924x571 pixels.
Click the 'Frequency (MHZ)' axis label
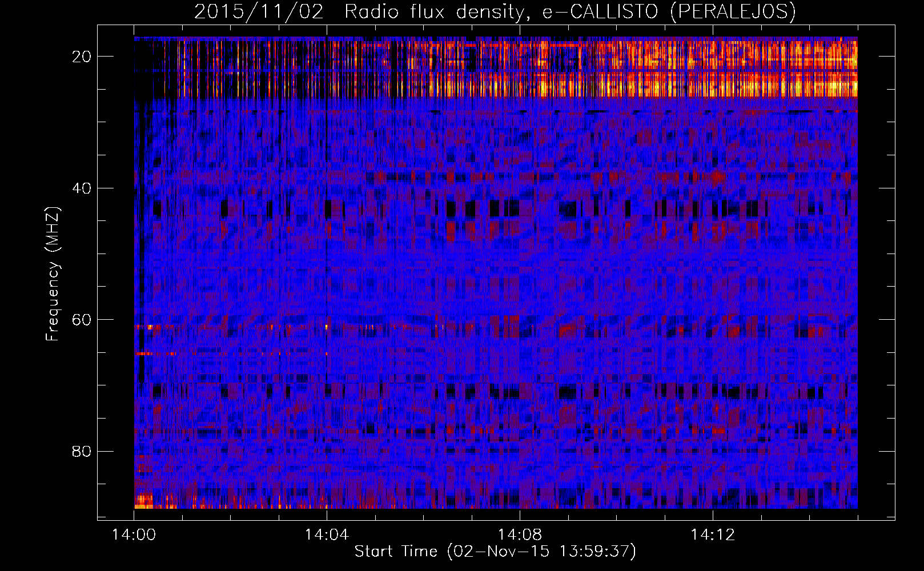[53, 274]
